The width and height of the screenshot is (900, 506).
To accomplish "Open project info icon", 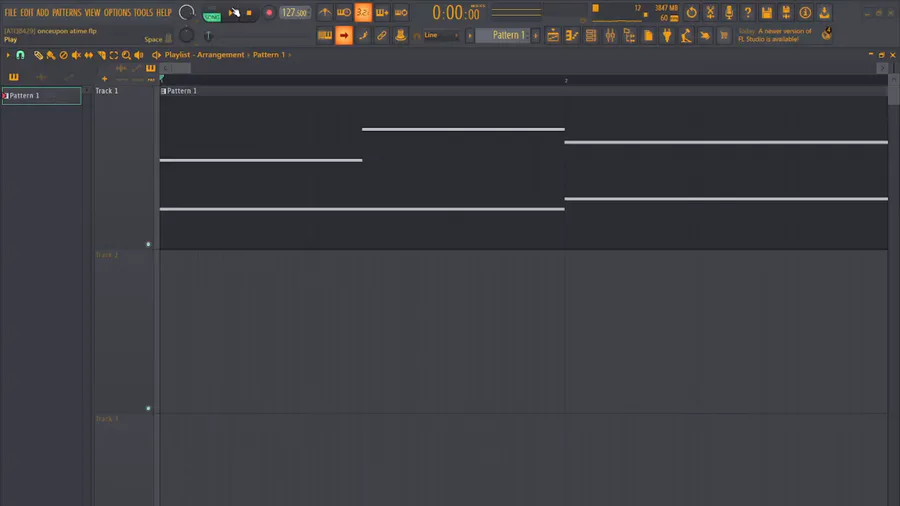I will click(805, 13).
